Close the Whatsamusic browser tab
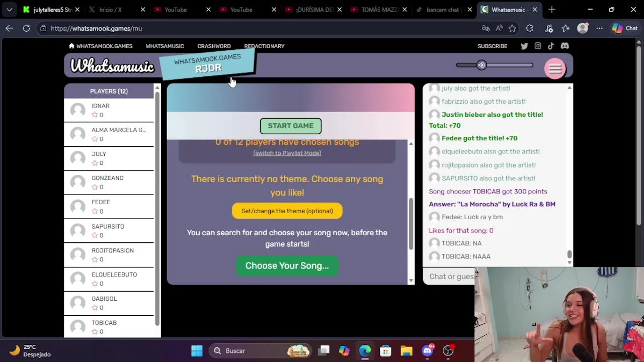This screenshot has width=644, height=362. coord(535,10)
